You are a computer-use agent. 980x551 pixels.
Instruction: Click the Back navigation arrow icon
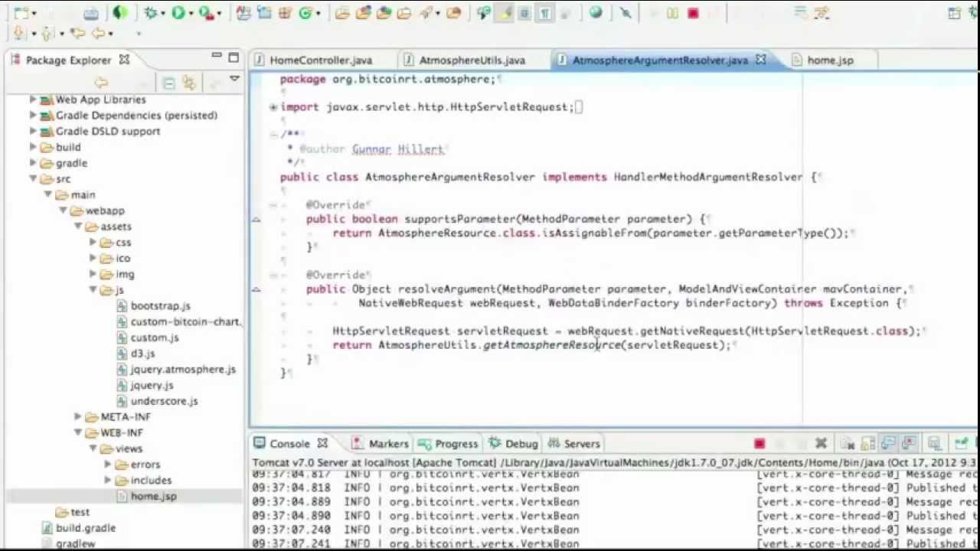[x=99, y=33]
